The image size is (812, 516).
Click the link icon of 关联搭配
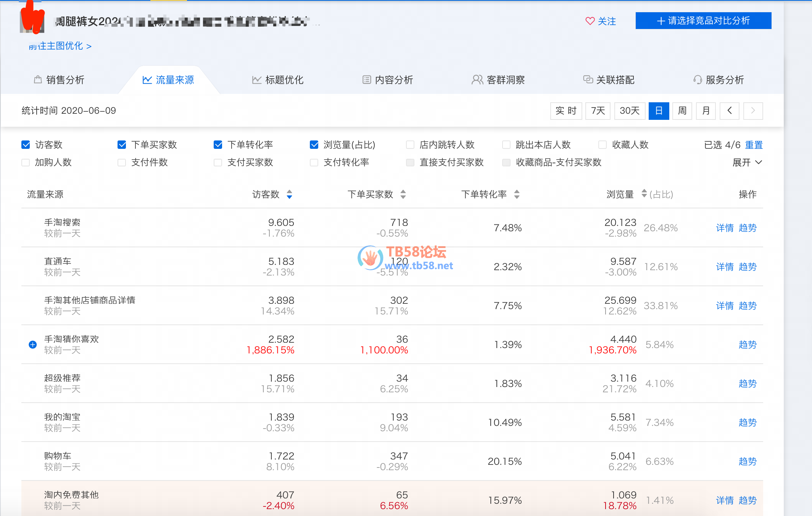[588, 79]
